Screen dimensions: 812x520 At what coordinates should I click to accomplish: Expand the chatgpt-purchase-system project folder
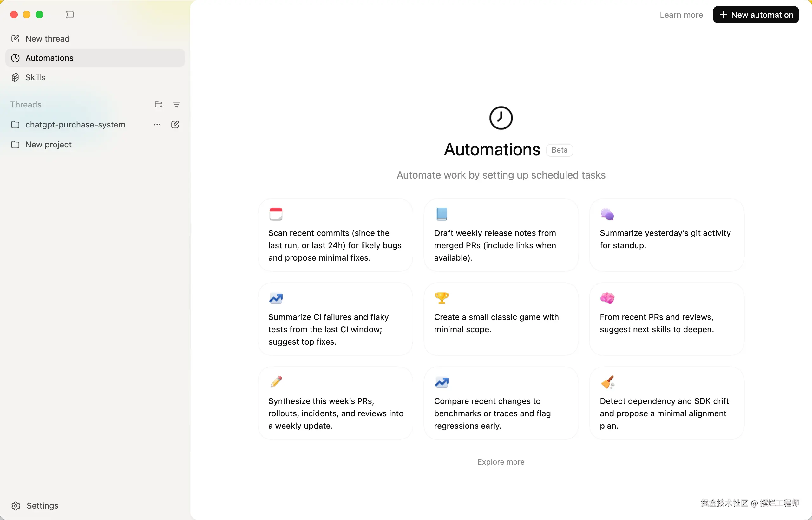(75, 125)
